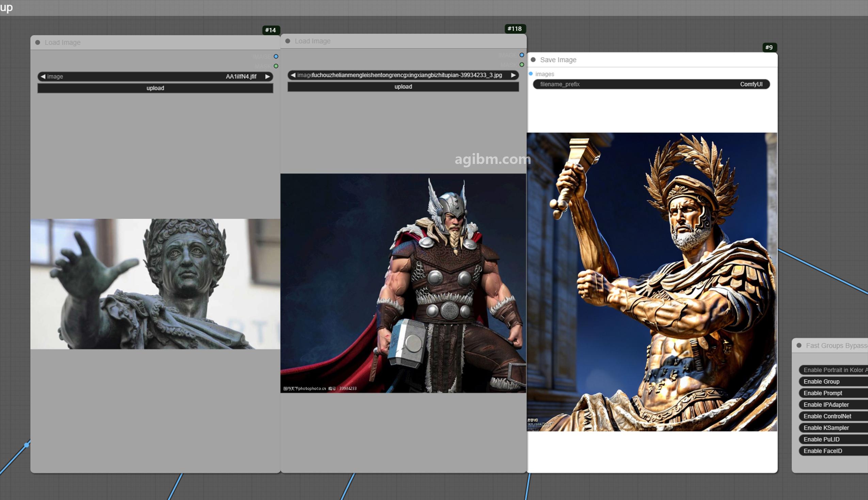
Task: Click the Thor figure preview thumbnail
Action: click(403, 283)
